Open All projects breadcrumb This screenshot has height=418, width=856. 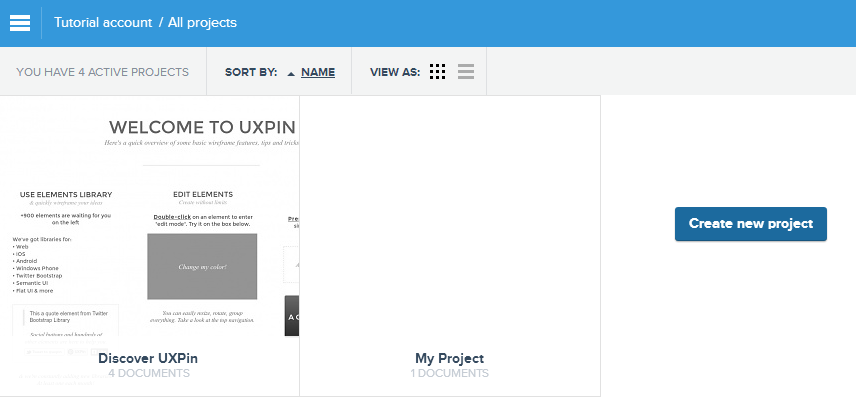coord(202,22)
